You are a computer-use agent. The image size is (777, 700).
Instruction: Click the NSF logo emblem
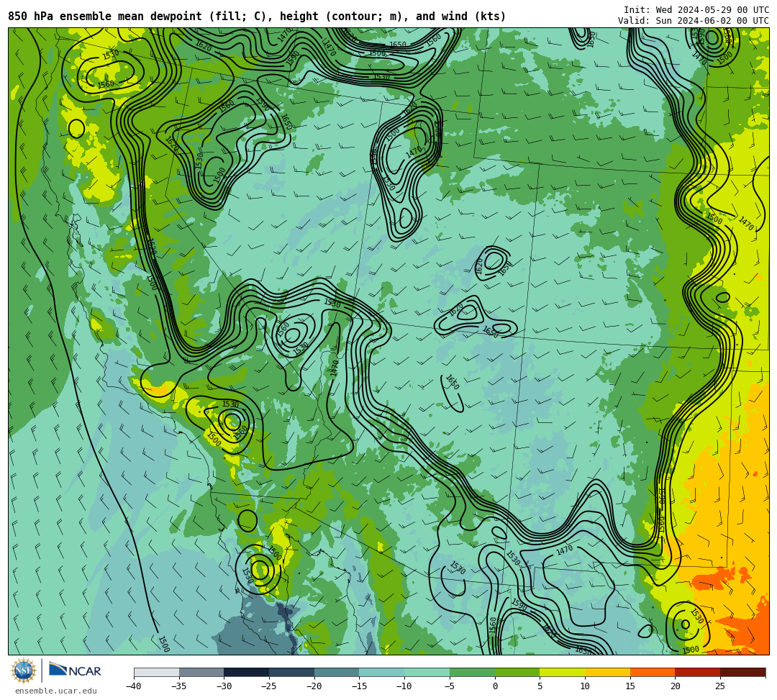(x=23, y=671)
